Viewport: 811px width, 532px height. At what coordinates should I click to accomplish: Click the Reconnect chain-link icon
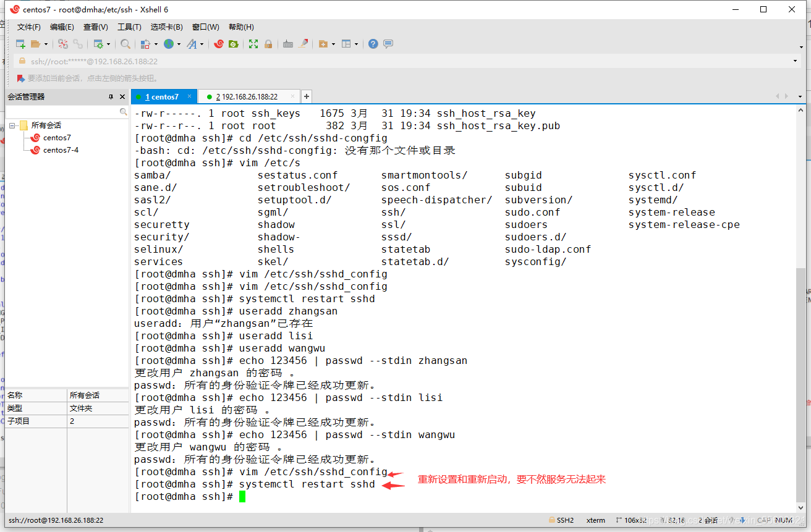coord(78,44)
